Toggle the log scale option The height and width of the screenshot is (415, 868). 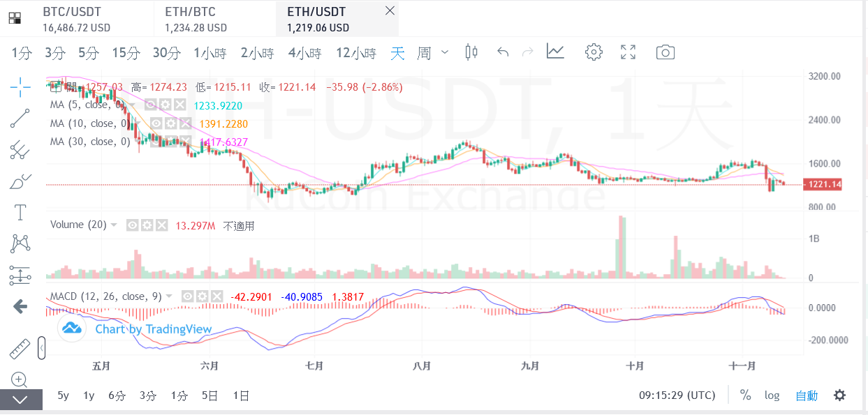point(772,395)
